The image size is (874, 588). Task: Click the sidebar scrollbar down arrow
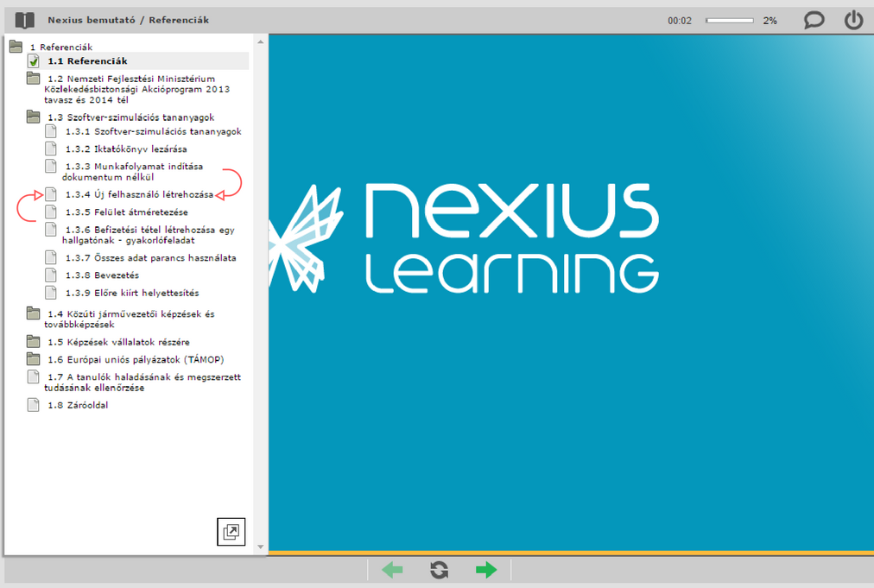pos(262,547)
